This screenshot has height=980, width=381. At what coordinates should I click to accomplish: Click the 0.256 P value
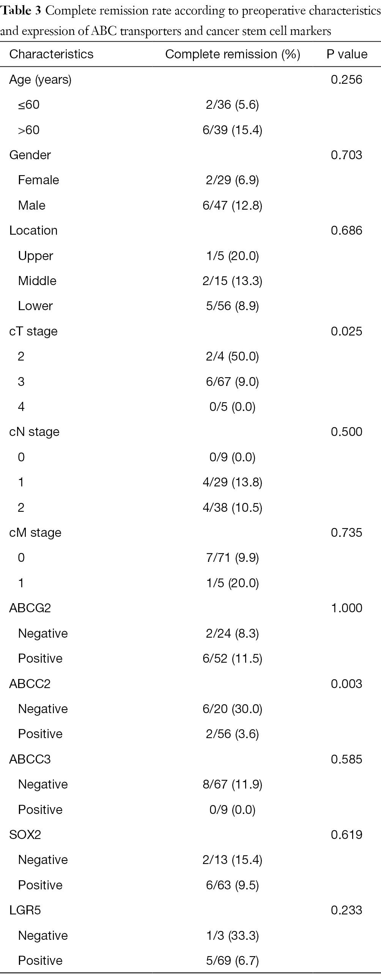(x=346, y=79)
